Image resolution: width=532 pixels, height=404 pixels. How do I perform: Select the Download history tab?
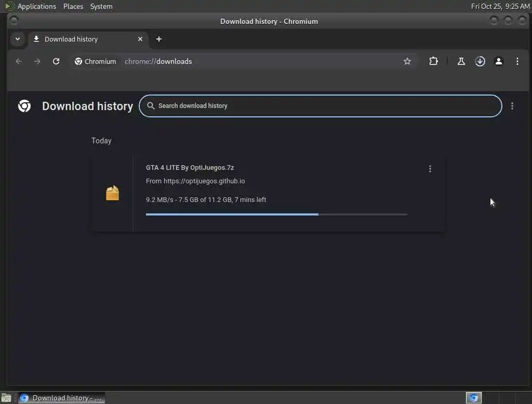point(87,39)
